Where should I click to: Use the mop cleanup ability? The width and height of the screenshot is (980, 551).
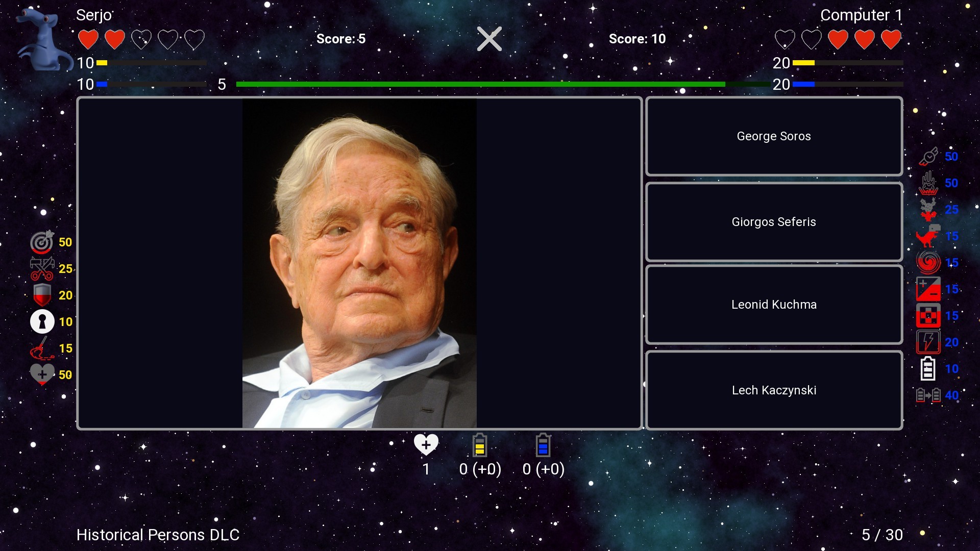click(42, 348)
